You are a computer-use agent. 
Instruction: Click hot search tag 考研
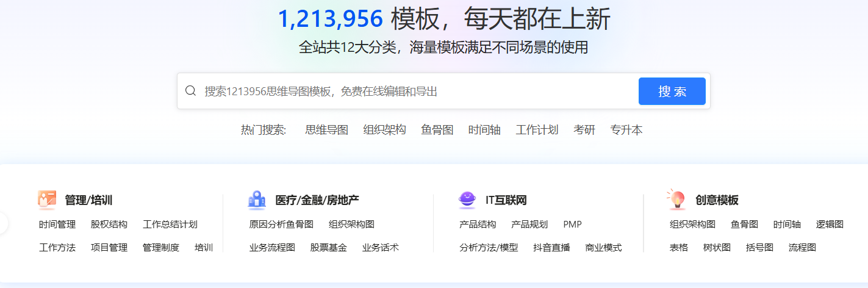584,130
